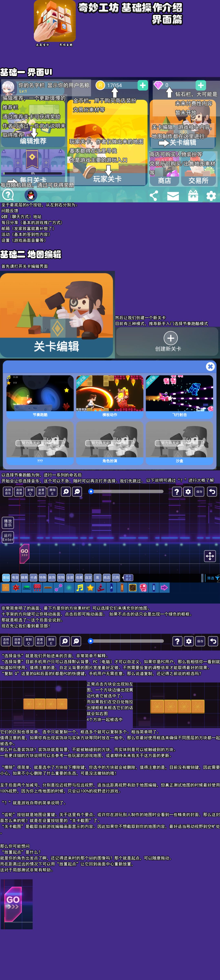Open the mail envelope icon

[x=173, y=196]
